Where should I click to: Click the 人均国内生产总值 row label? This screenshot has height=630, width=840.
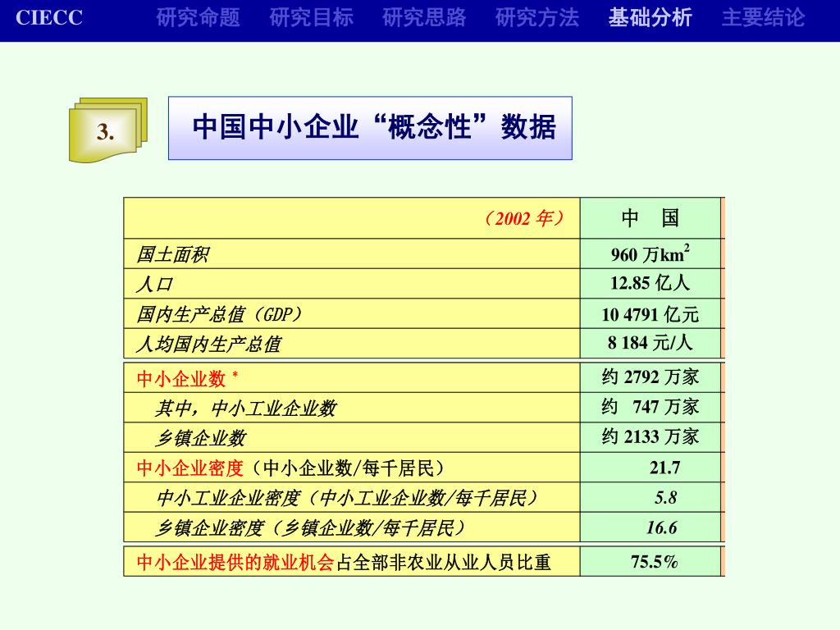pos(209,344)
